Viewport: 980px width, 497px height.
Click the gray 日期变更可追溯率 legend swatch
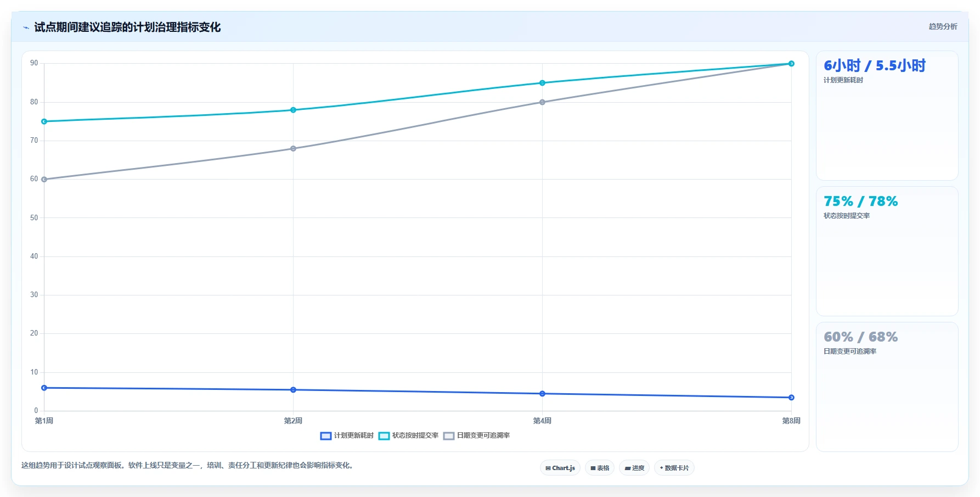(449, 436)
